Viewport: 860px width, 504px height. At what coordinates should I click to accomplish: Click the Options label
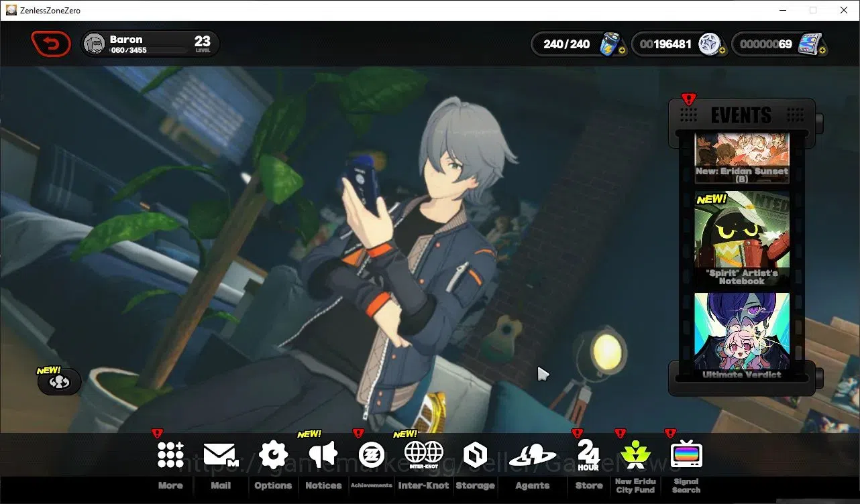[x=273, y=486]
